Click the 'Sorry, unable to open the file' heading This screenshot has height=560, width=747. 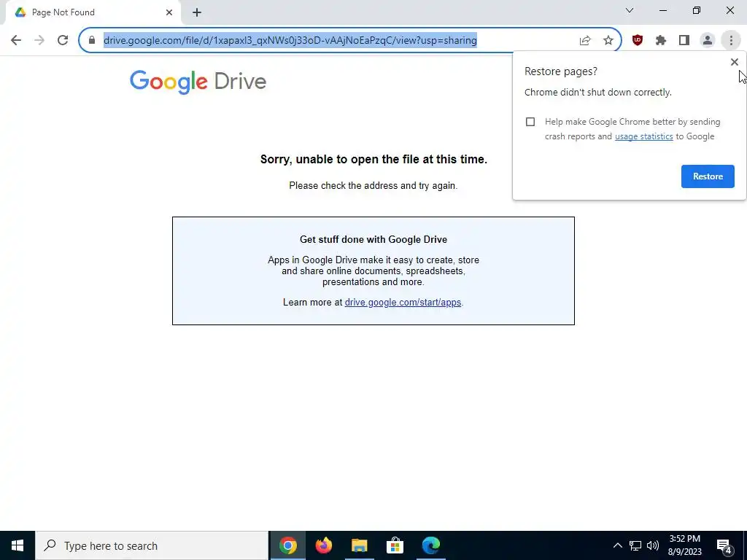(x=373, y=160)
